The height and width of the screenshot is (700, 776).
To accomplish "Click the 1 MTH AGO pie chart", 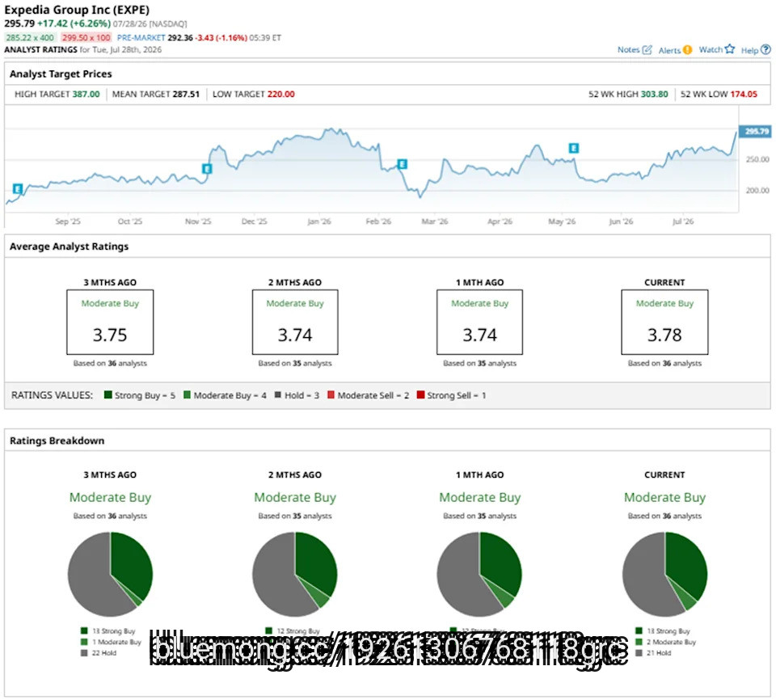I will (479, 574).
